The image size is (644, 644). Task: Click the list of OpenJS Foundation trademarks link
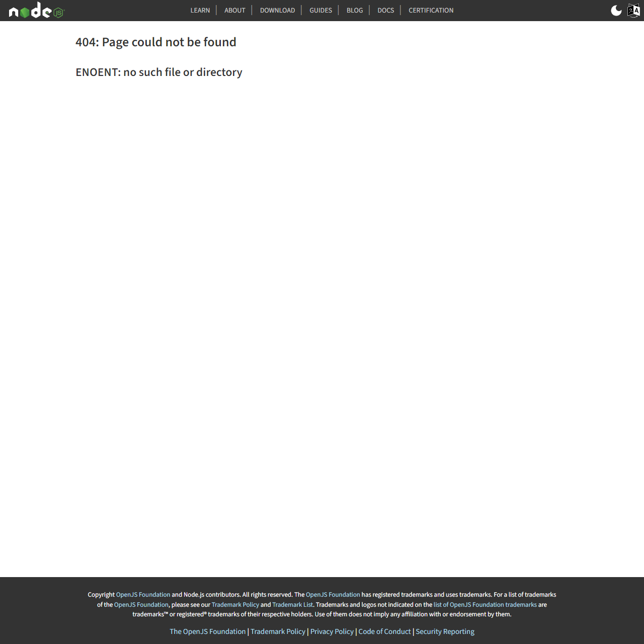click(486, 605)
